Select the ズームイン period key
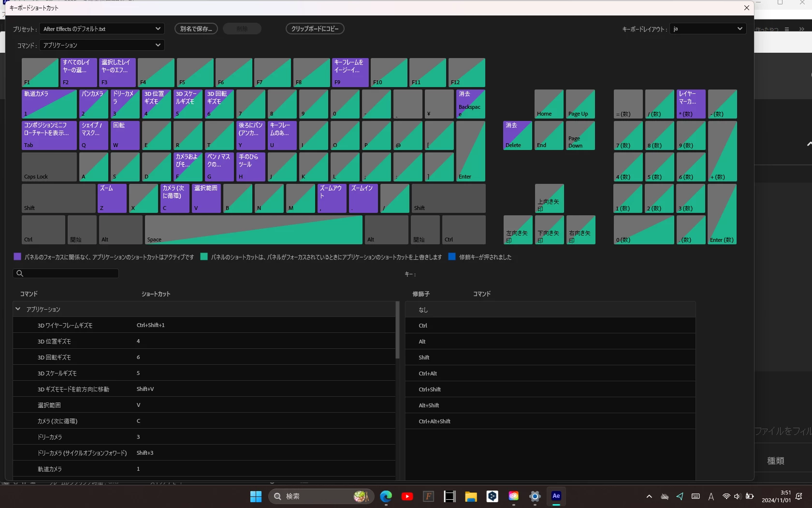The width and height of the screenshot is (812, 508). 363,198
